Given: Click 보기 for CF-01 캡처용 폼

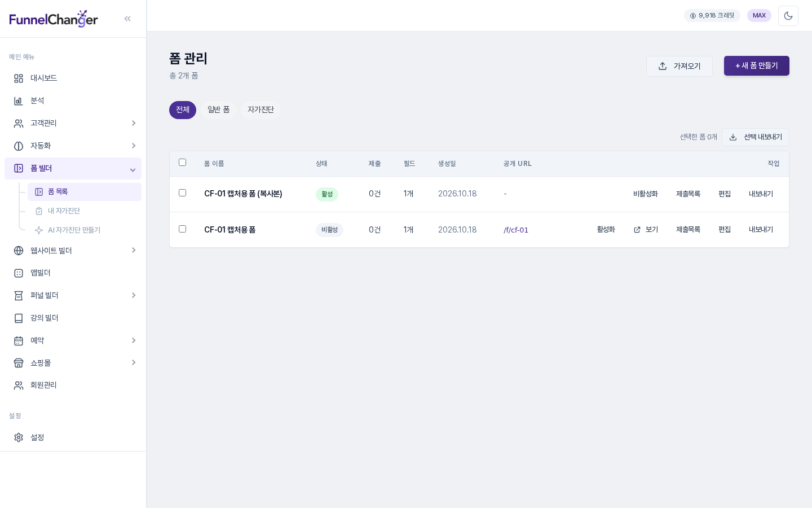Looking at the screenshot, I should pyautogui.click(x=646, y=230).
